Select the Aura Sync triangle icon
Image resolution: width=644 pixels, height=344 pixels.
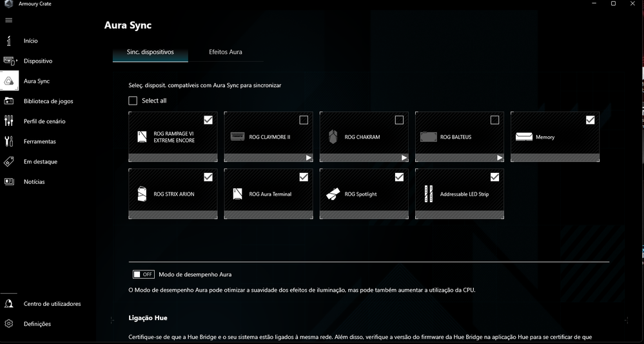click(9, 81)
